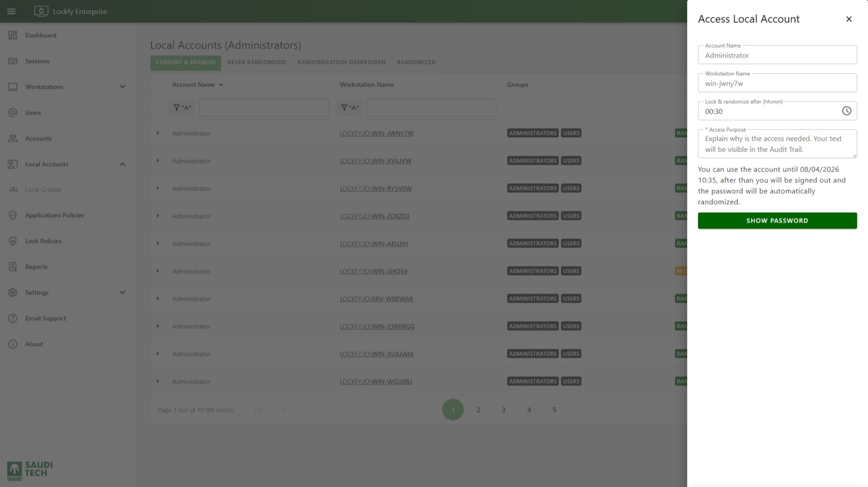Click the Sessions sidebar icon

(x=13, y=61)
